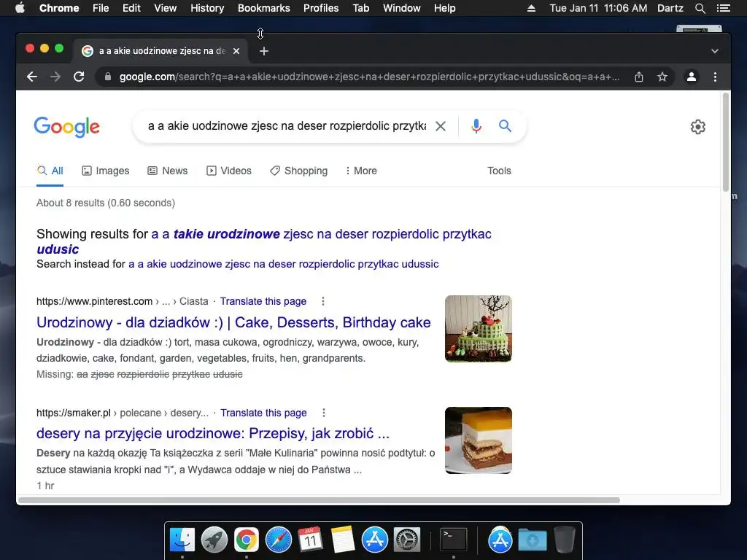Open the App Store in dock
The width and height of the screenshot is (747, 560).
pos(374,540)
